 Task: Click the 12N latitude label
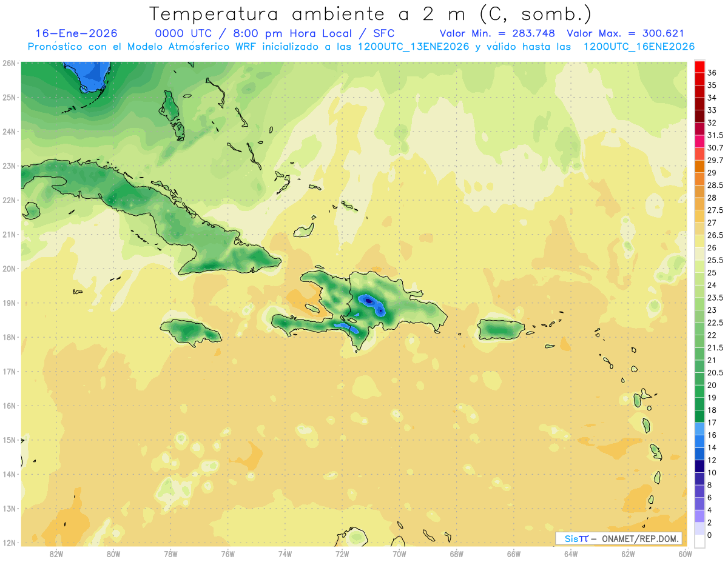click(8, 543)
